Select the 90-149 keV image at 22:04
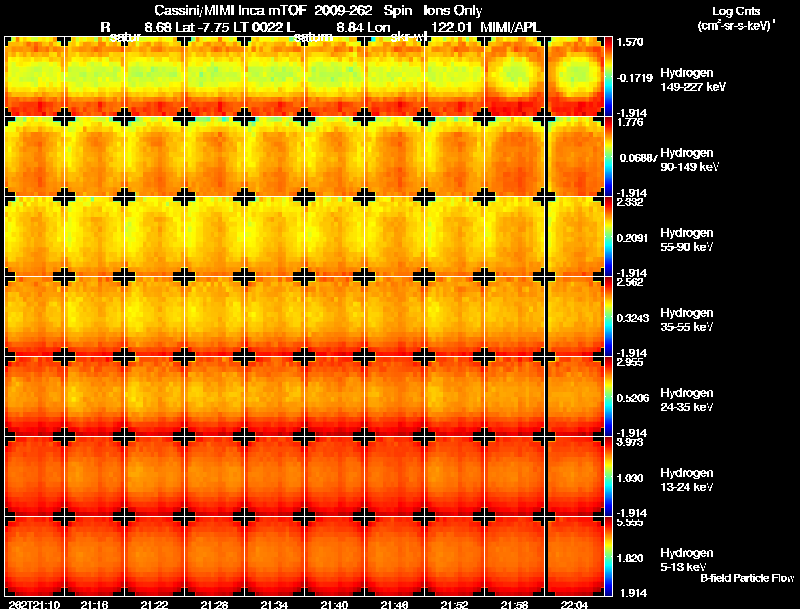The width and height of the screenshot is (800, 609). pyautogui.click(x=576, y=157)
